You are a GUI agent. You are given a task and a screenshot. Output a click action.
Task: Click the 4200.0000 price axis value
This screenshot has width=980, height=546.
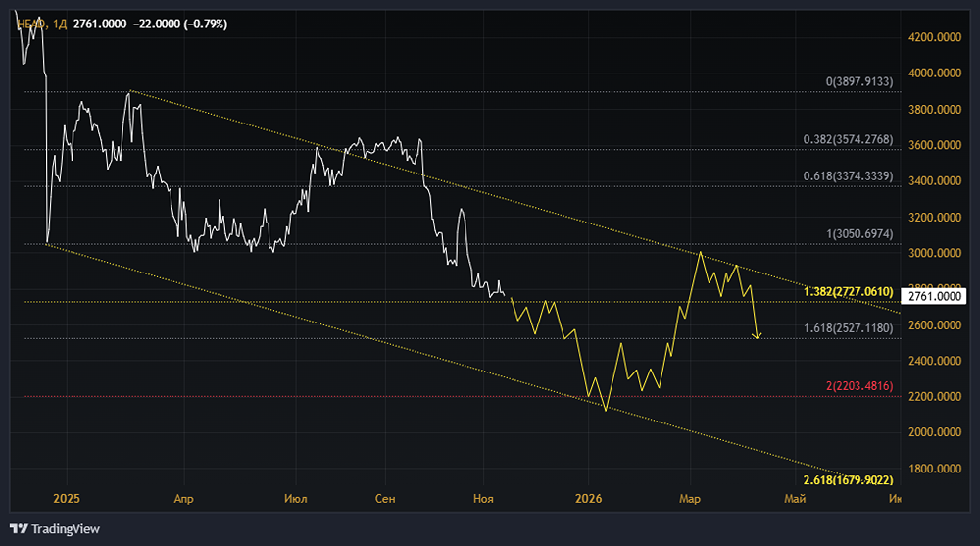(x=934, y=37)
